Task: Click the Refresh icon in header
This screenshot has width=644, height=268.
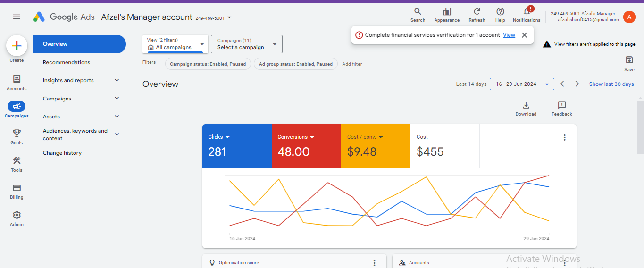Action: (477, 12)
